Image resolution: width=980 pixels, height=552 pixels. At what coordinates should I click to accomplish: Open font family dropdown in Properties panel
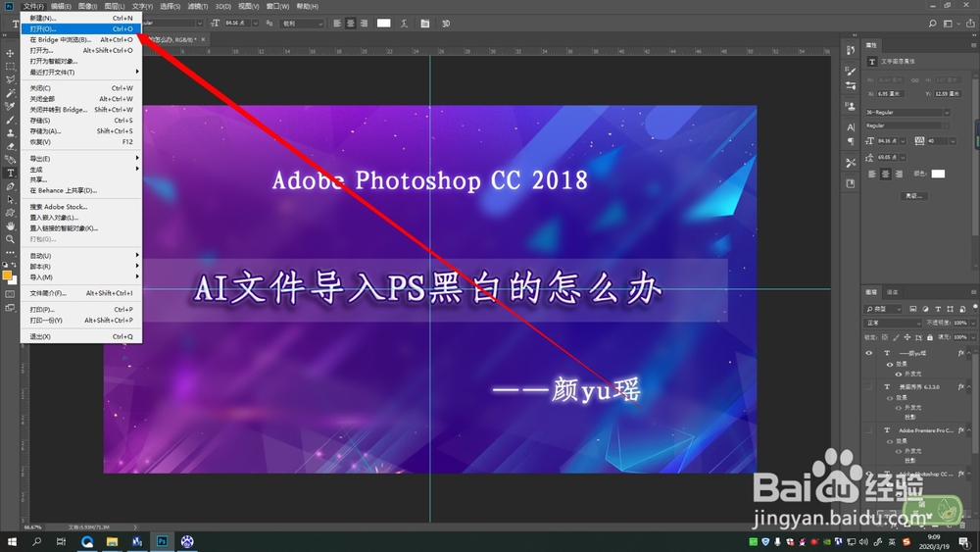coord(947,113)
